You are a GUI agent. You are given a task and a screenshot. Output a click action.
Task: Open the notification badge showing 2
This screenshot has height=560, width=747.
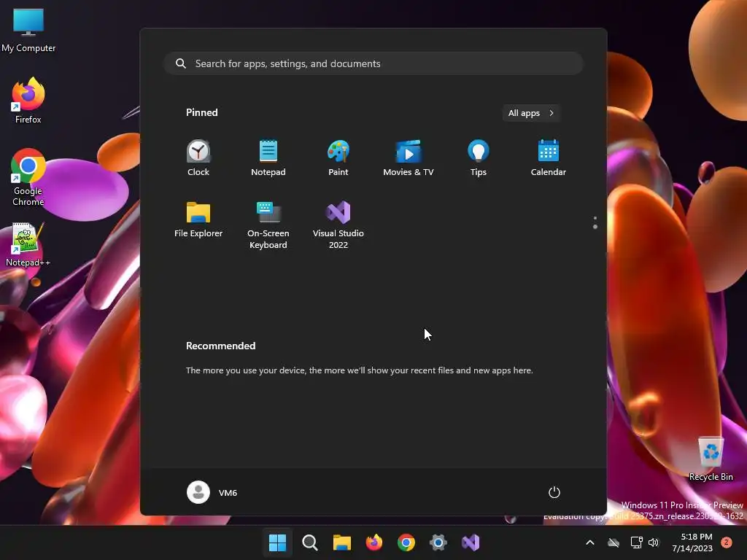(x=727, y=542)
